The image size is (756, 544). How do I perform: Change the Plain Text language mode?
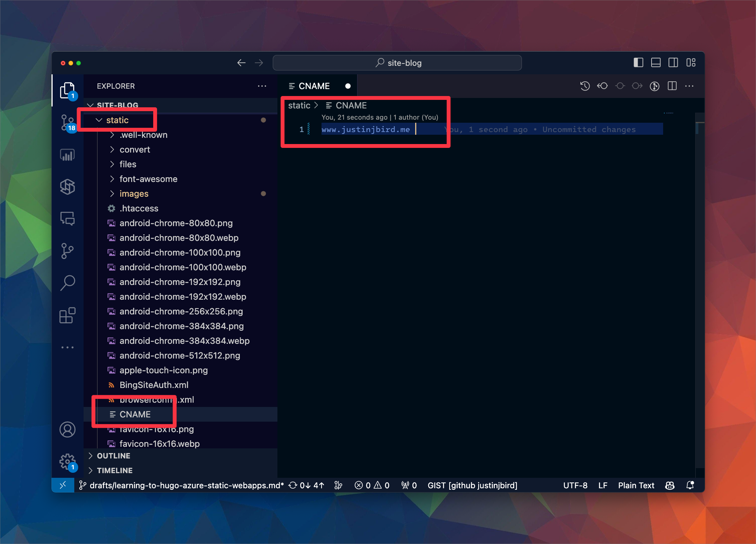[636, 485]
